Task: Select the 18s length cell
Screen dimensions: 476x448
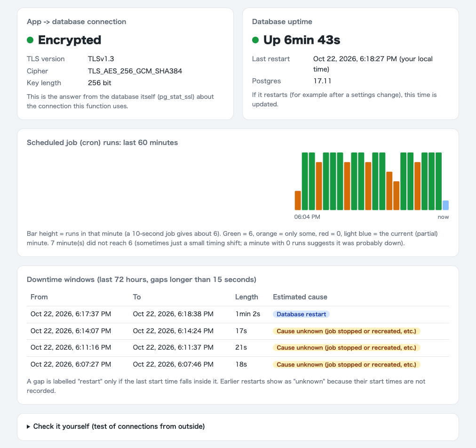Action: [241, 365]
